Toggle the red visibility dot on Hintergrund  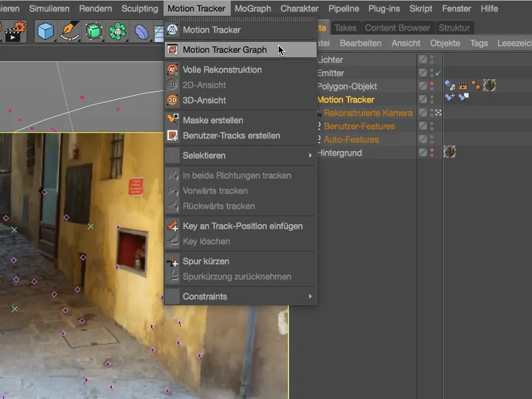point(432,150)
